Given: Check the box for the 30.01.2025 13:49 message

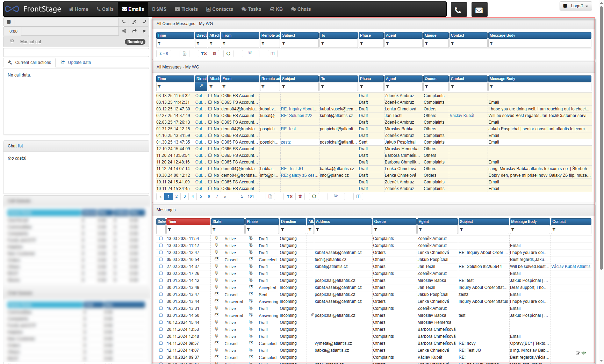Looking at the screenshot, I should (161, 287).
